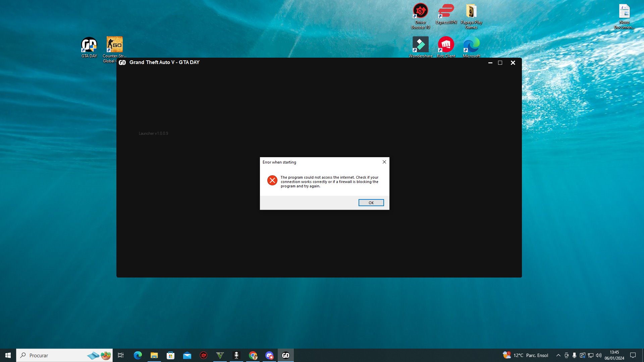Click OK in the error dialog
This screenshot has width=644, height=362.
371,202
